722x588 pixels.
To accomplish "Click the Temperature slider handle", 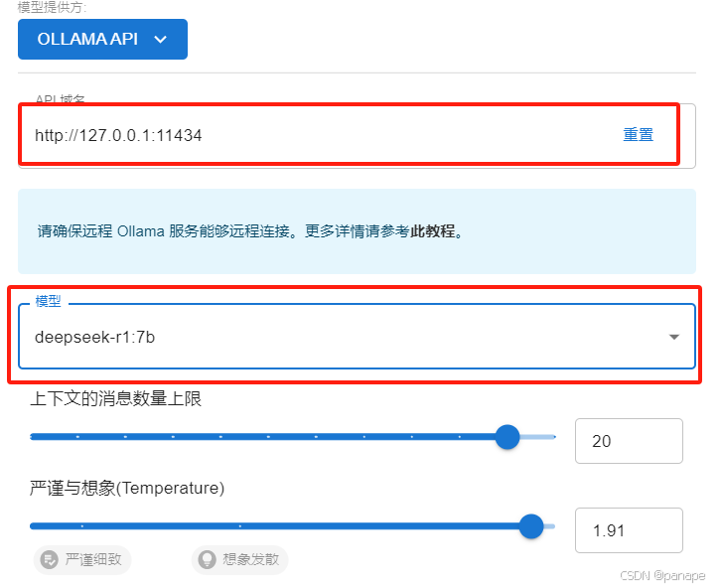I will coord(531,526).
